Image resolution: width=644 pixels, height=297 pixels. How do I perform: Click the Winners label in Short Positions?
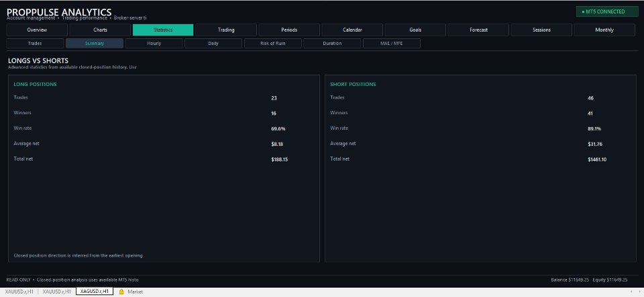point(339,113)
